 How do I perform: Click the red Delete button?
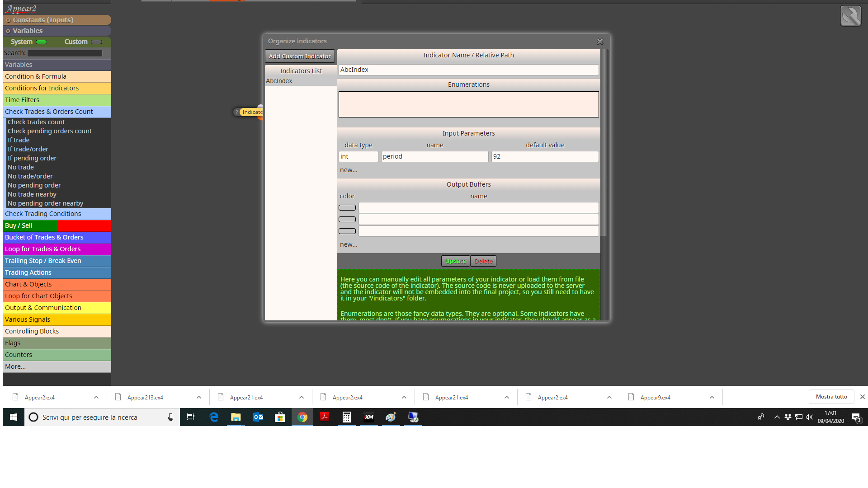(483, 261)
